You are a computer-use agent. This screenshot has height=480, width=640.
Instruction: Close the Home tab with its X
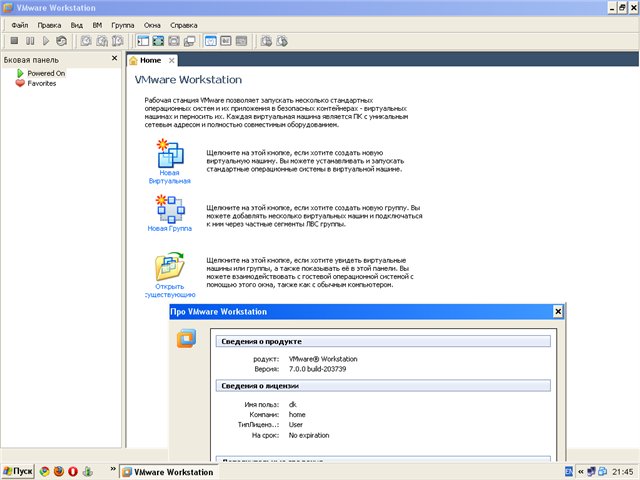(x=171, y=60)
